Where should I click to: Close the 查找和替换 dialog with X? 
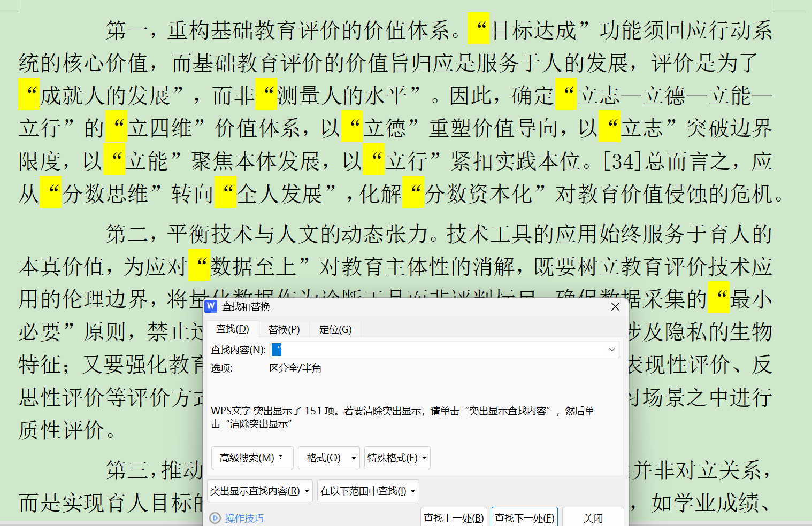(x=615, y=307)
